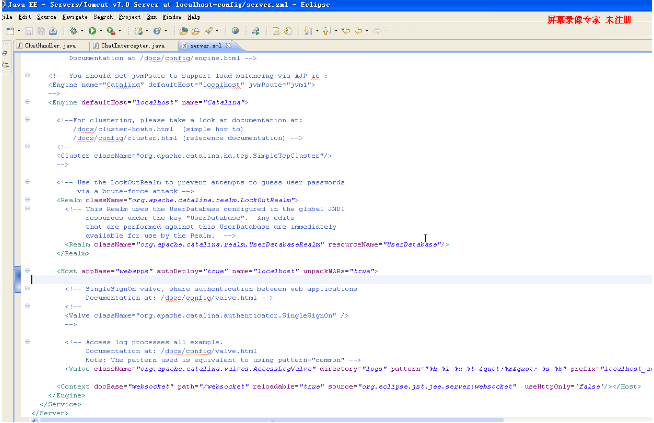654x423 pixels.
Task: Open the Navigate menu
Action: pyautogui.click(x=75, y=17)
